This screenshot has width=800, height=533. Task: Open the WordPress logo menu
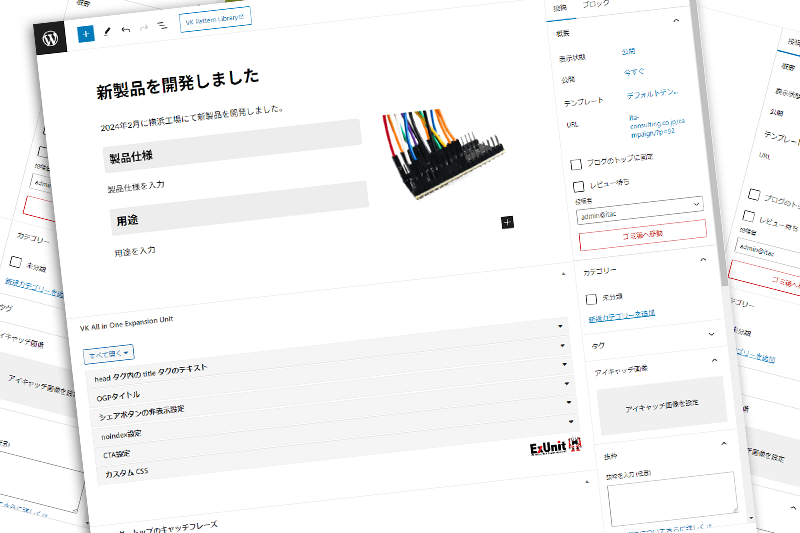[x=50, y=38]
